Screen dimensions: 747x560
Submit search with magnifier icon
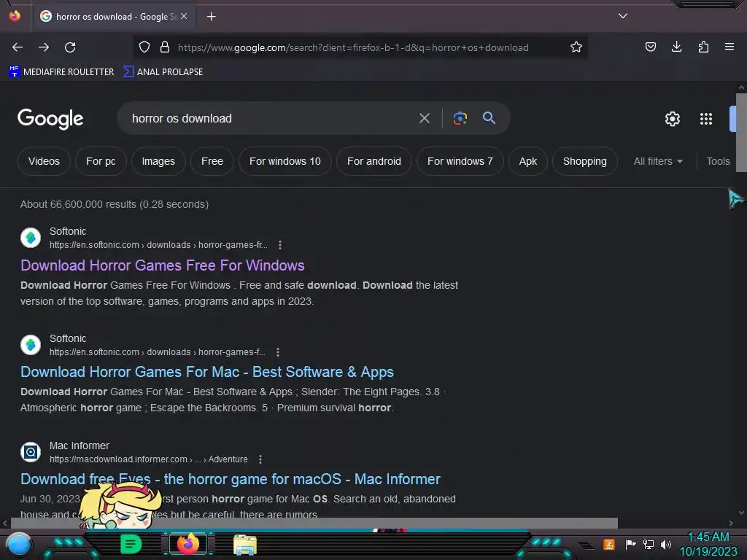tap(489, 117)
